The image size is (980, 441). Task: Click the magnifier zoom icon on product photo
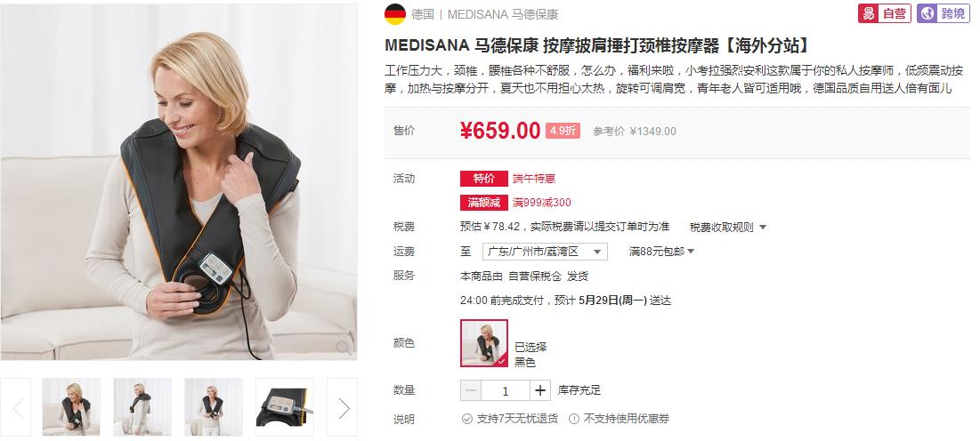344,348
